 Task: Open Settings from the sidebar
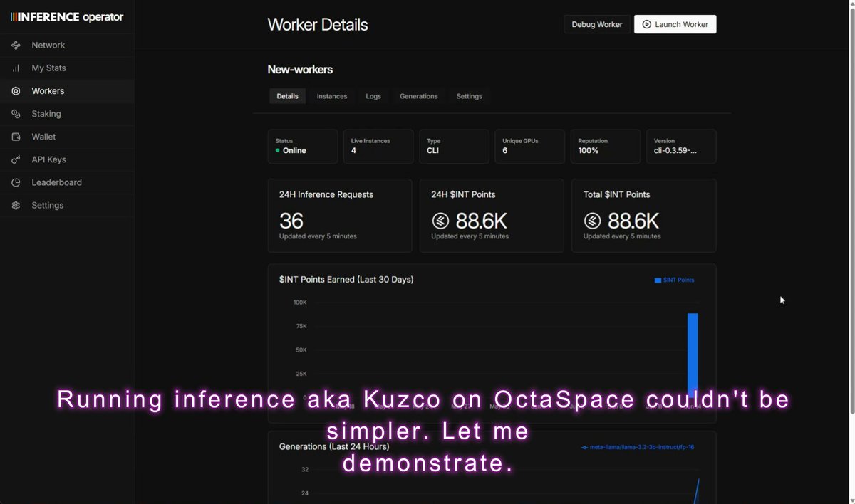click(67, 205)
